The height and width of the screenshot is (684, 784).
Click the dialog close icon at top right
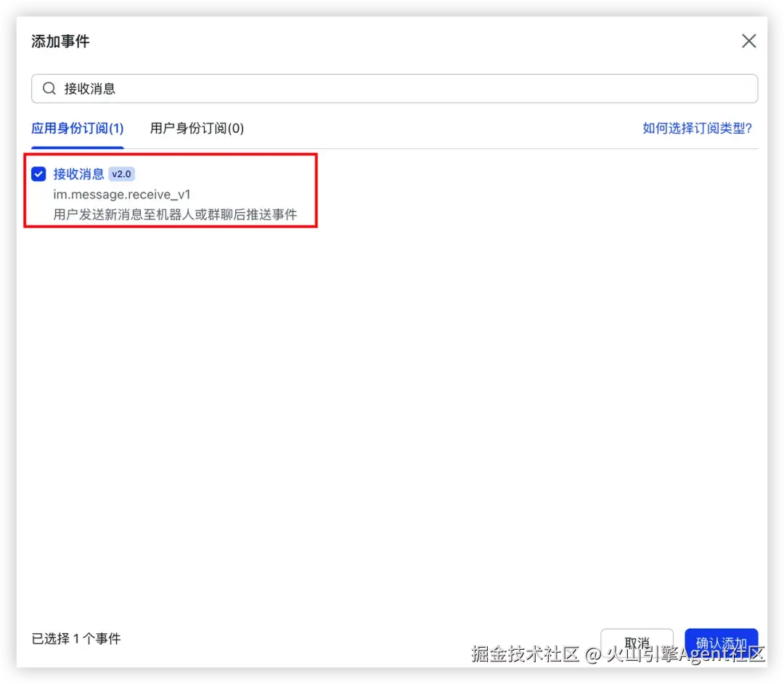click(x=748, y=41)
